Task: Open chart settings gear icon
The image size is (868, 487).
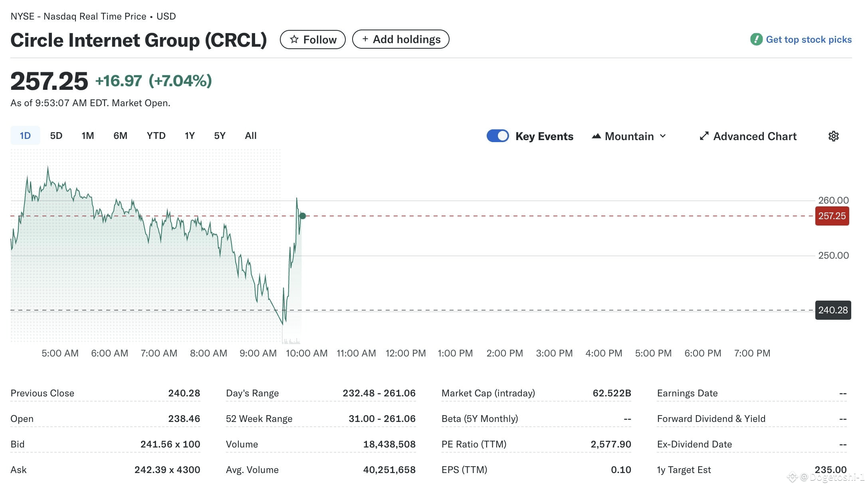Action: [834, 136]
